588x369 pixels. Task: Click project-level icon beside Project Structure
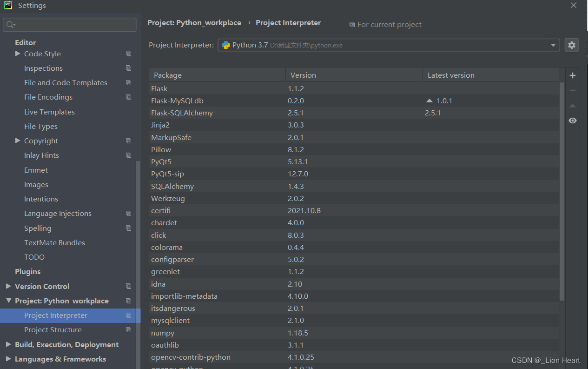click(129, 329)
